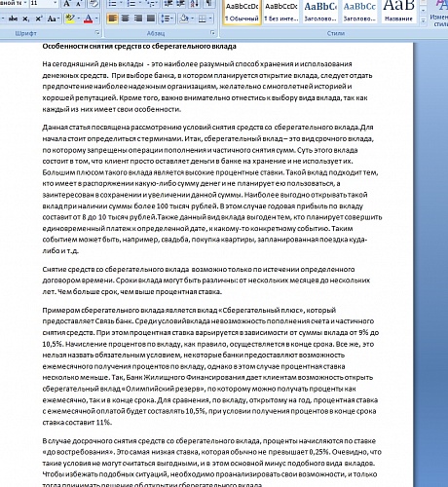Screen dimensions: 448x487
Task: Select the Обычный style
Action: pyautogui.click(x=243, y=12)
